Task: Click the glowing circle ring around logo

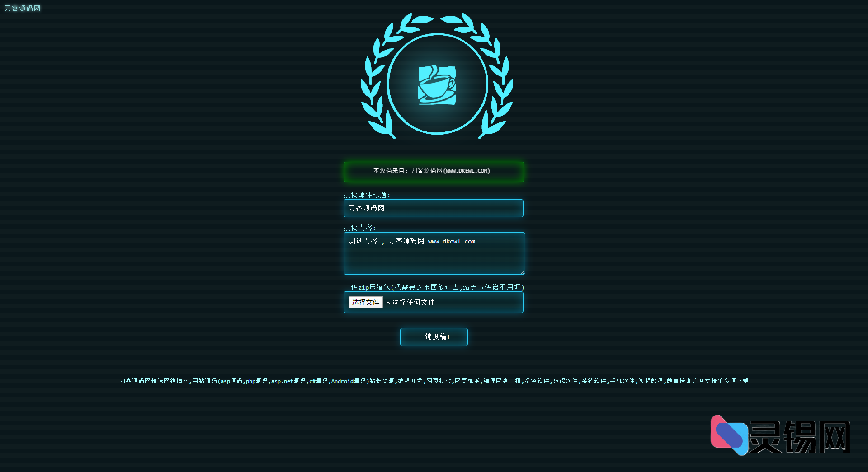Action: tap(486, 84)
